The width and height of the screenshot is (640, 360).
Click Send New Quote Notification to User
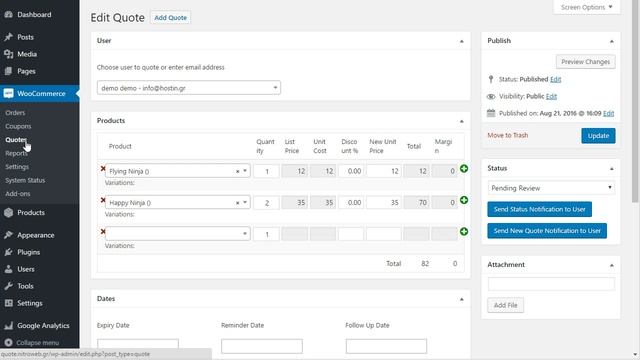tap(547, 231)
